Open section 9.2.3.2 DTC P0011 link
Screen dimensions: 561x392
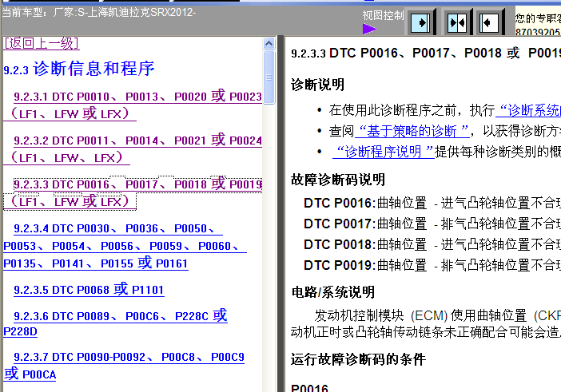[133, 149]
